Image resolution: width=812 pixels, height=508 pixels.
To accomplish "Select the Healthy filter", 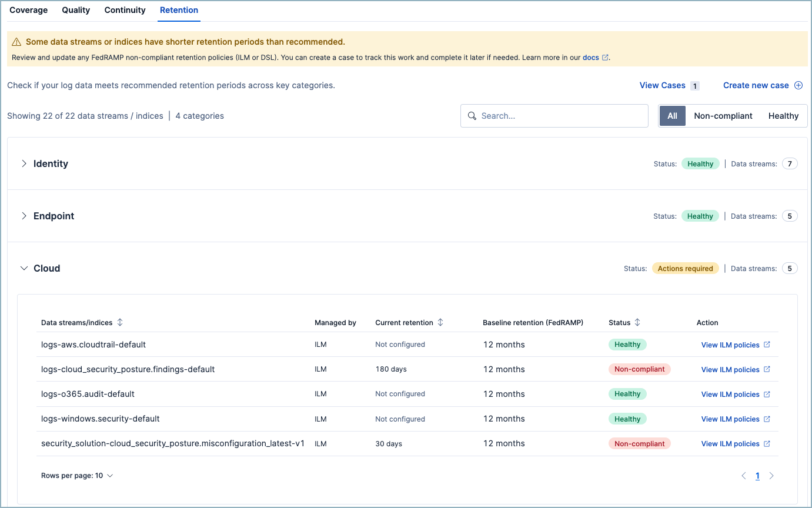I will [783, 116].
